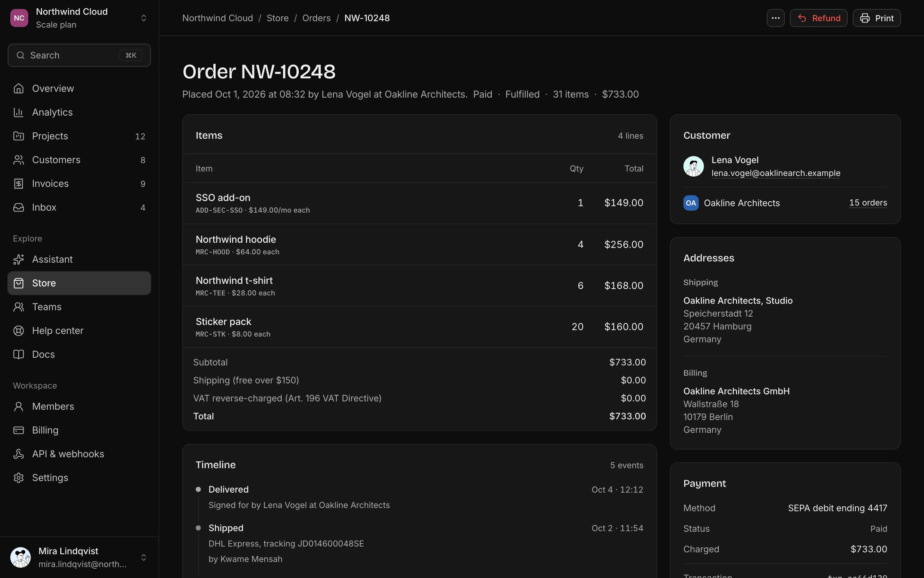Open the Overview home icon

coord(18,88)
